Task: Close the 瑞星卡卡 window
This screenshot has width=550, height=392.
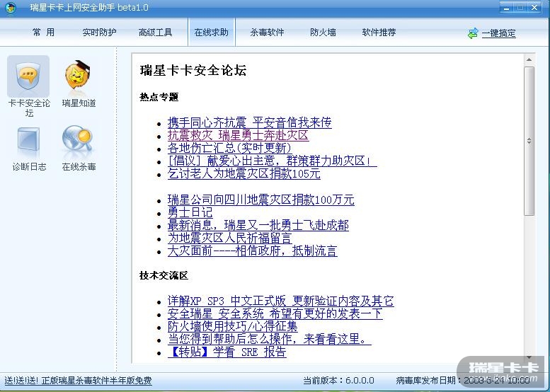Action: tap(534, 7)
